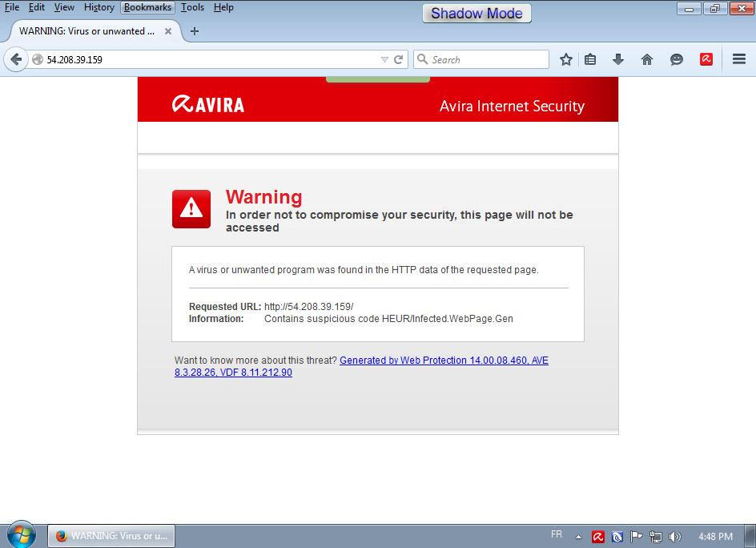Open the Firefox hamburger menu

pyautogui.click(x=739, y=59)
